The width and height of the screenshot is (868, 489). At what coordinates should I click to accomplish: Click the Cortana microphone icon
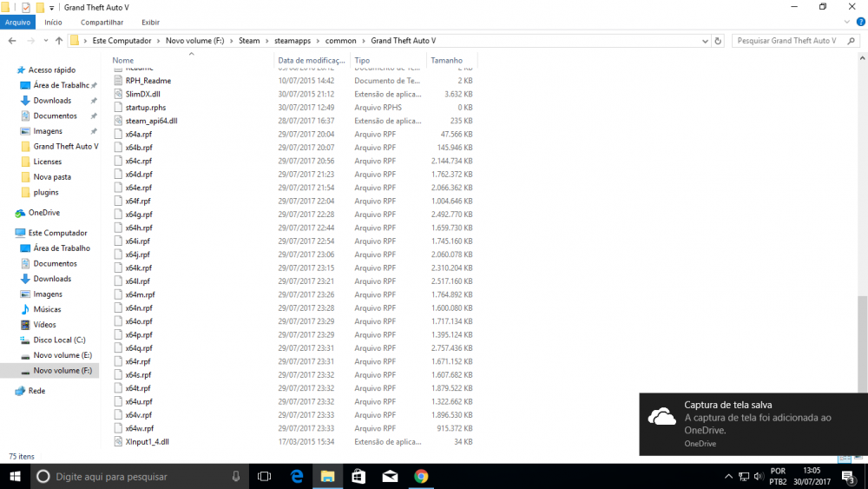pyautogui.click(x=236, y=476)
